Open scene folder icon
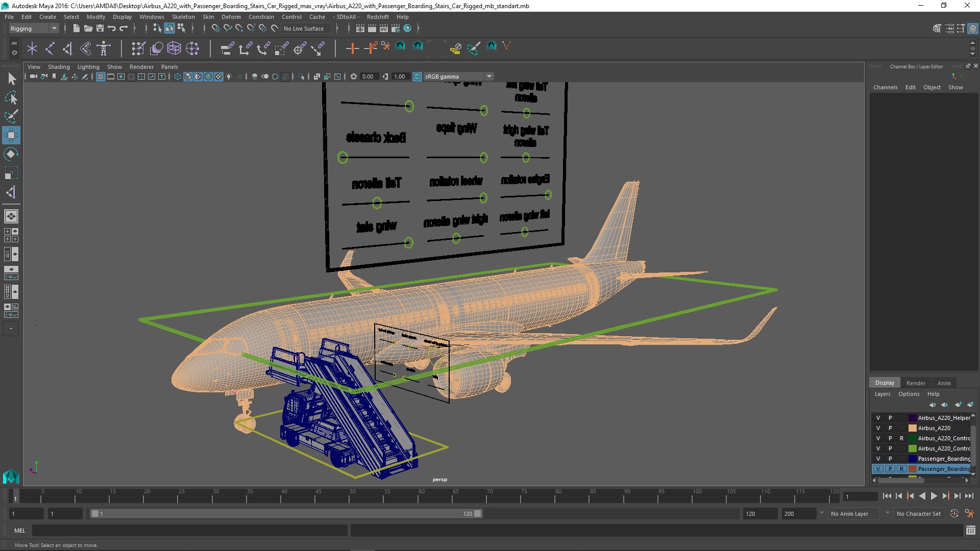 [x=88, y=29]
